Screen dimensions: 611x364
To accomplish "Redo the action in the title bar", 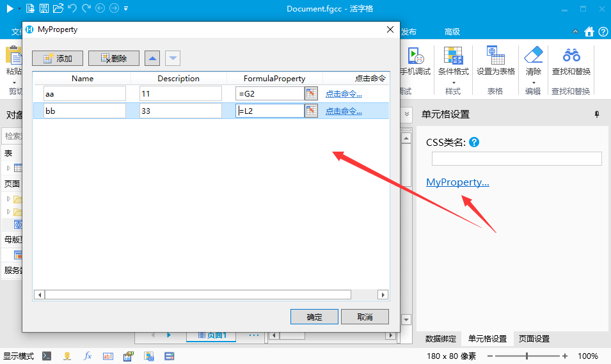I will coord(86,8).
